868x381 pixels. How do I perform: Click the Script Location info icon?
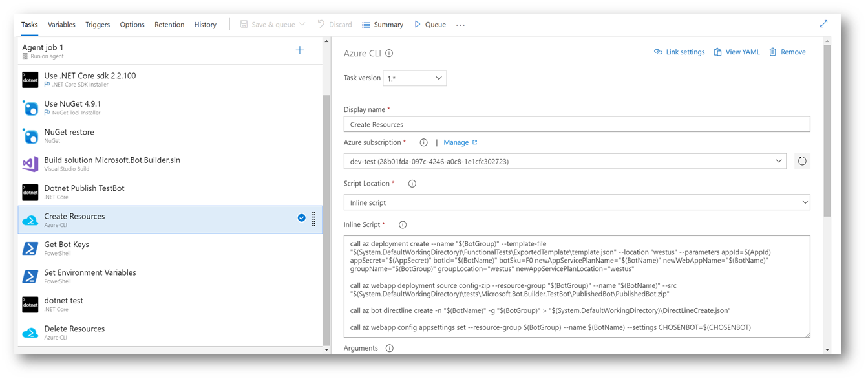pos(412,184)
